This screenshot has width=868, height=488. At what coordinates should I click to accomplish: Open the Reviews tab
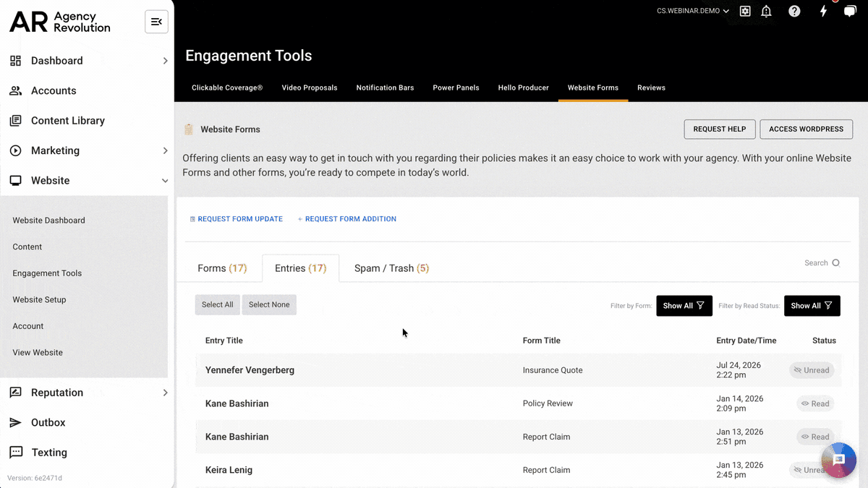pyautogui.click(x=651, y=87)
